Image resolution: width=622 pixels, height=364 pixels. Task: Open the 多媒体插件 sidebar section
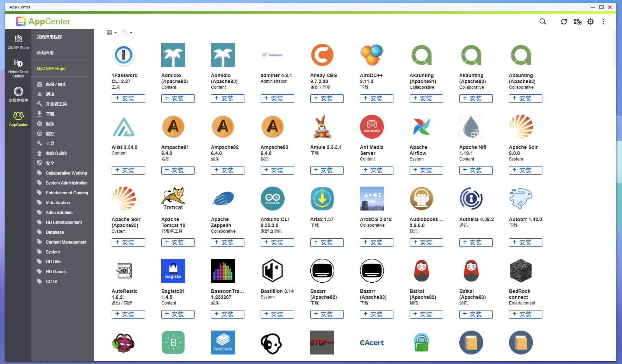[18, 94]
